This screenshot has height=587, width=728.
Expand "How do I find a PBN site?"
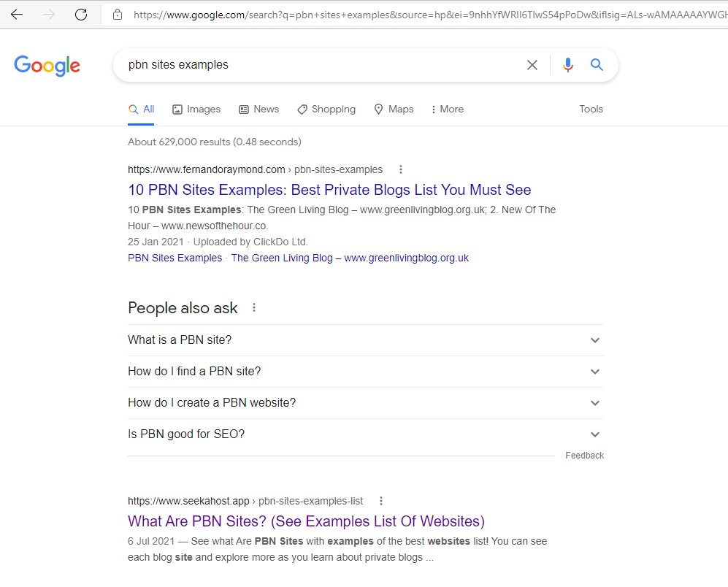tap(595, 372)
